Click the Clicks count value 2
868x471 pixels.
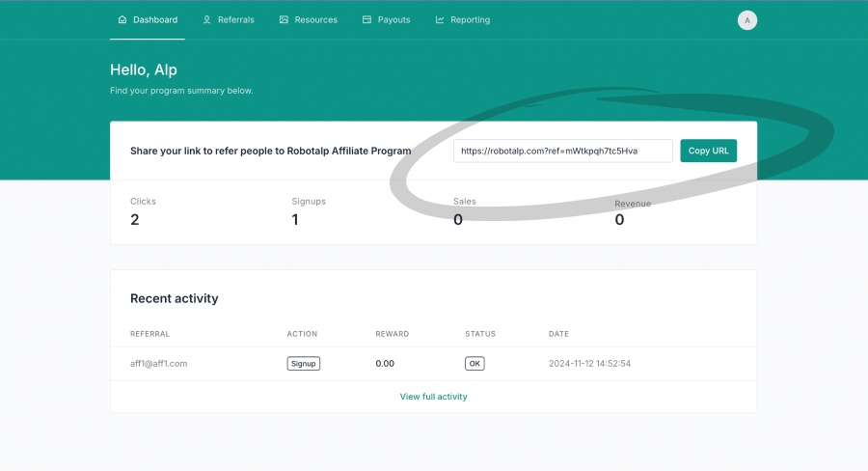coord(134,219)
